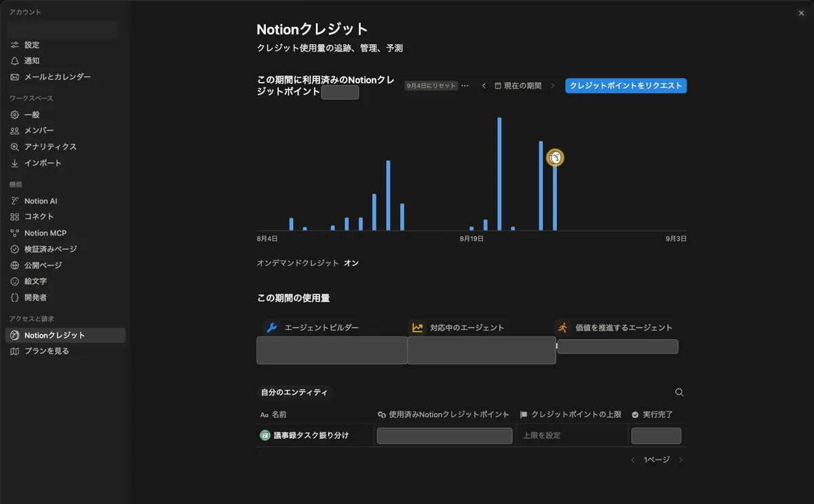Click the 9月3日 axis label
Screen dimensions: 814x504
coord(676,239)
